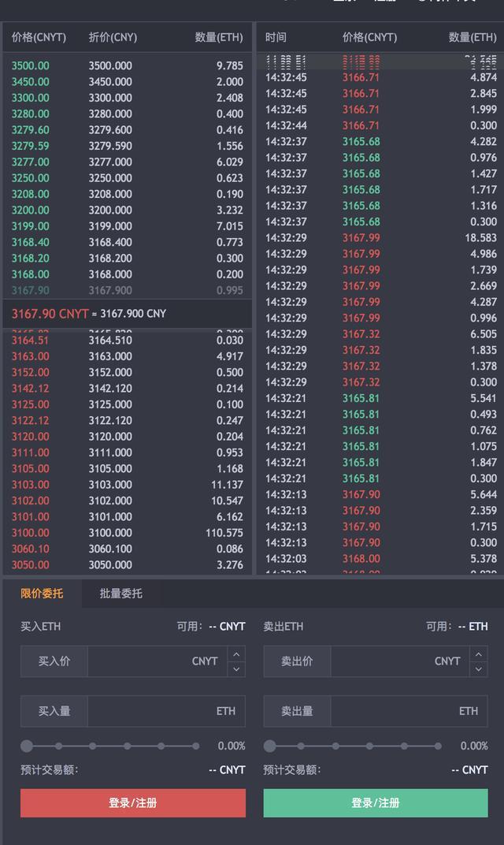Click the red 登录/注册 buy button
The height and width of the screenshot is (845, 504).
coord(133,803)
